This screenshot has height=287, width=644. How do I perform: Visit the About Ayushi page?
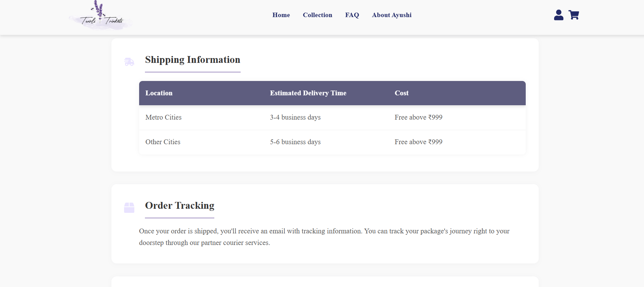point(391,15)
